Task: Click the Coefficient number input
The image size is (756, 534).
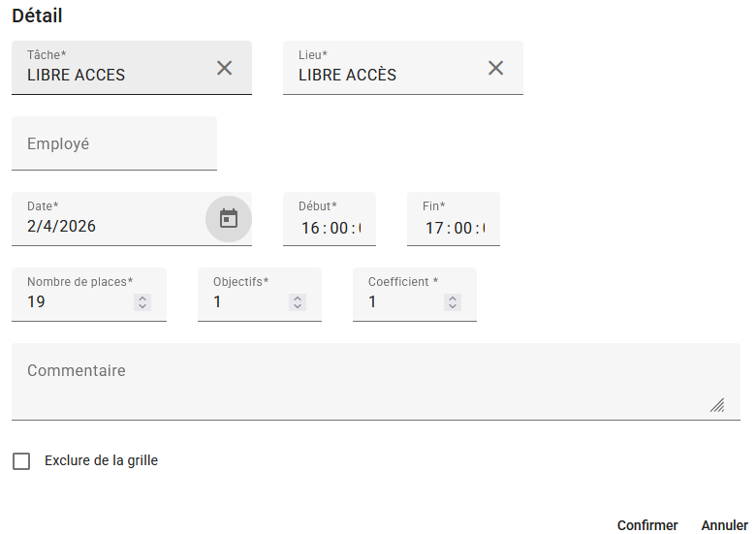Action: tap(402, 302)
